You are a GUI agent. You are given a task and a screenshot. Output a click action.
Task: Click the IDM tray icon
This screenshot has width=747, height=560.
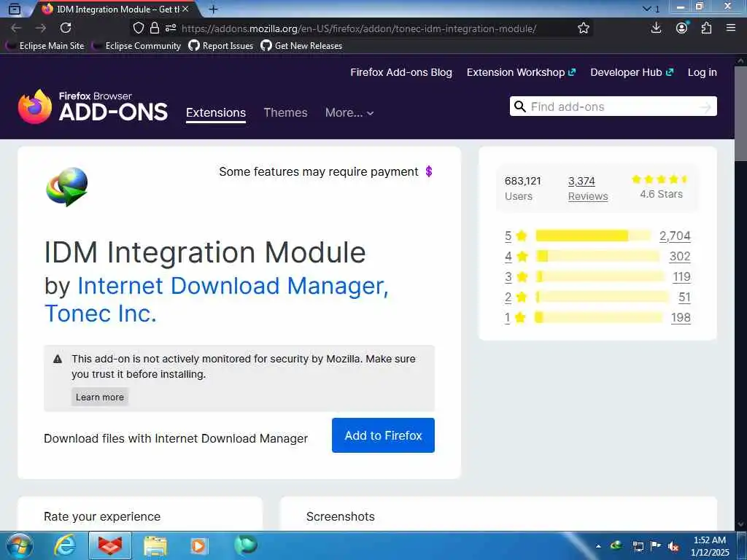tap(616, 545)
